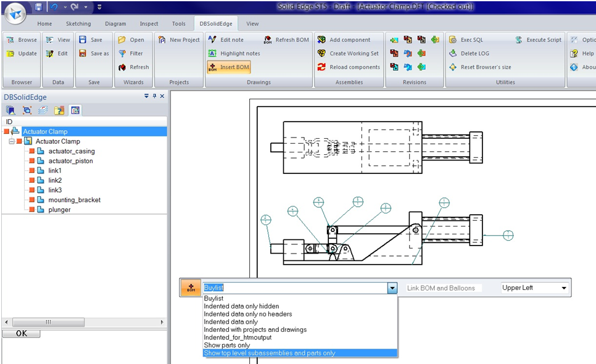Select mounting_bracket in the tree
The image size is (596, 364).
point(75,200)
